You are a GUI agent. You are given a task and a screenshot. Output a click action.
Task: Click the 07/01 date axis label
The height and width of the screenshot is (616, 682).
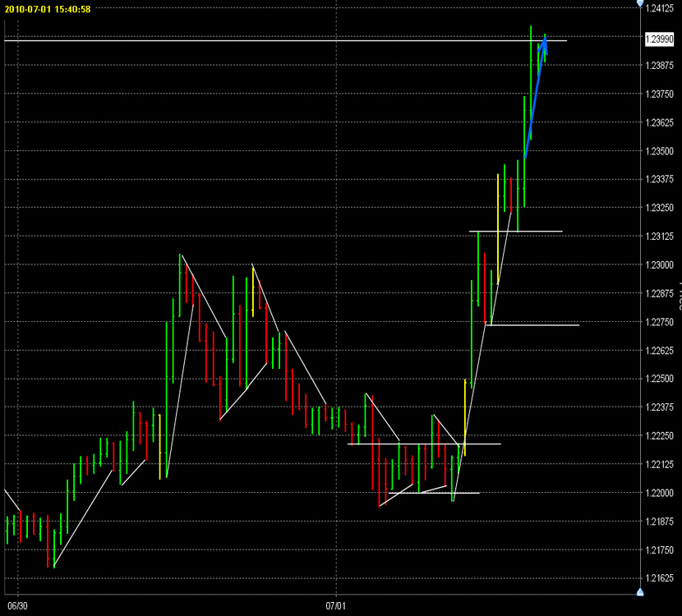[335, 605]
